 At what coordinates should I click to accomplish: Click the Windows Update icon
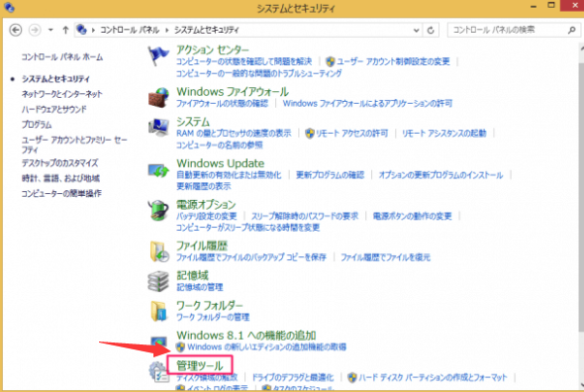click(158, 170)
